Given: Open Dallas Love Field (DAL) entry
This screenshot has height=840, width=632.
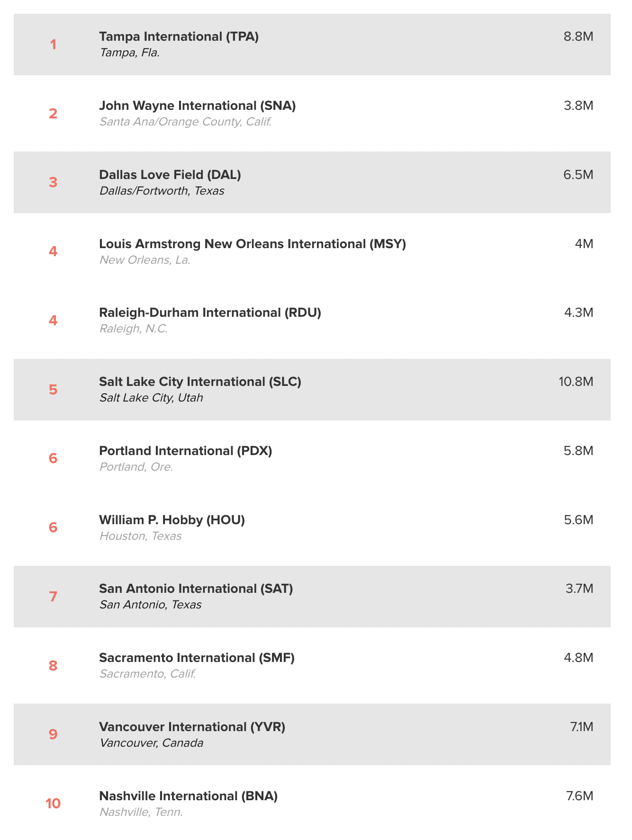Looking at the screenshot, I should (x=170, y=175).
